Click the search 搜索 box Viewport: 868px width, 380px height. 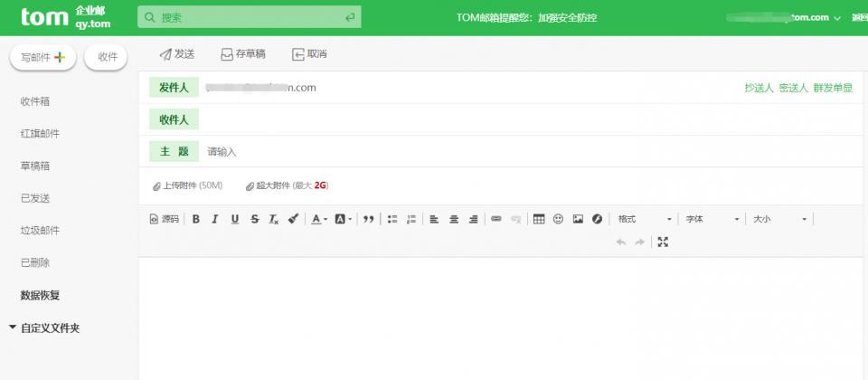(x=250, y=17)
